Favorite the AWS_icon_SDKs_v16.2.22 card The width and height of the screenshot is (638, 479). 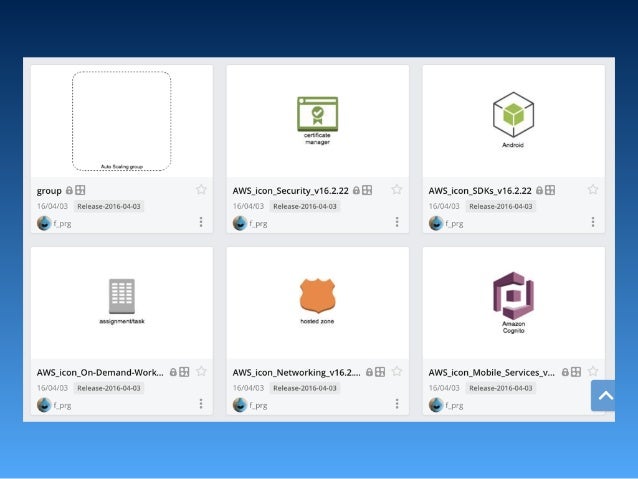(x=593, y=190)
